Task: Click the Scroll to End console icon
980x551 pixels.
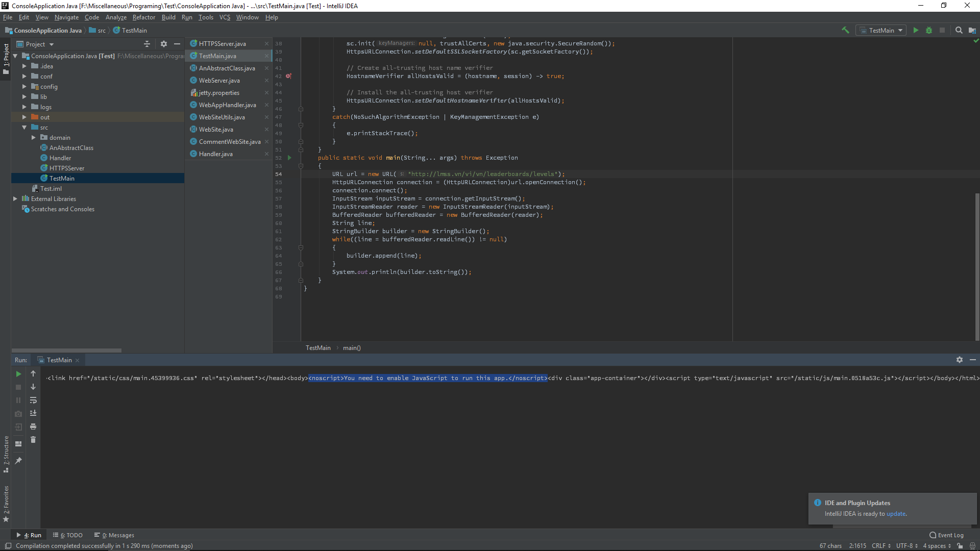Action: pos(33,413)
